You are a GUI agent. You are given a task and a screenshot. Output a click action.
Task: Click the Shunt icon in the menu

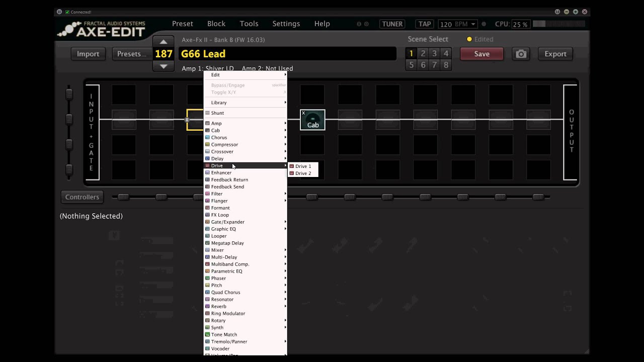(x=207, y=113)
